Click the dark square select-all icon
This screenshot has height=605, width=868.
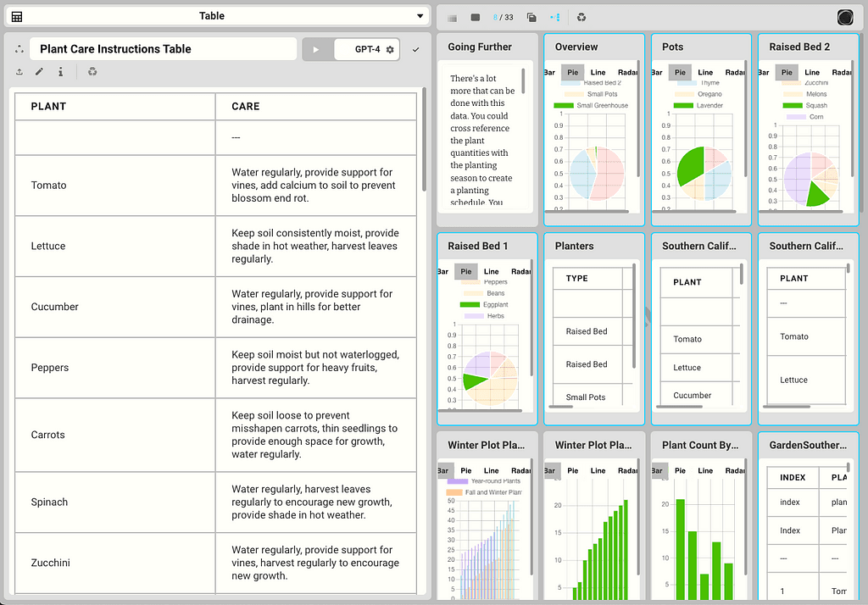tap(475, 17)
